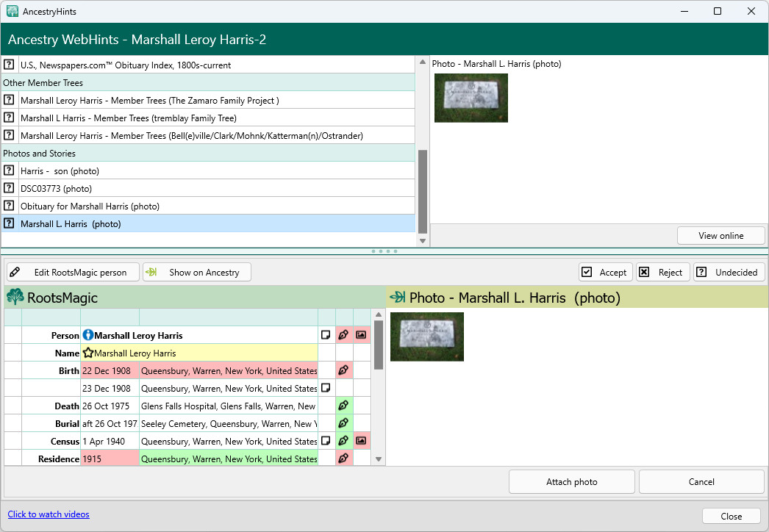769x532 pixels.
Task: Click status icon for Bell(e)ville/Clark member tree
Action: click(x=9, y=135)
